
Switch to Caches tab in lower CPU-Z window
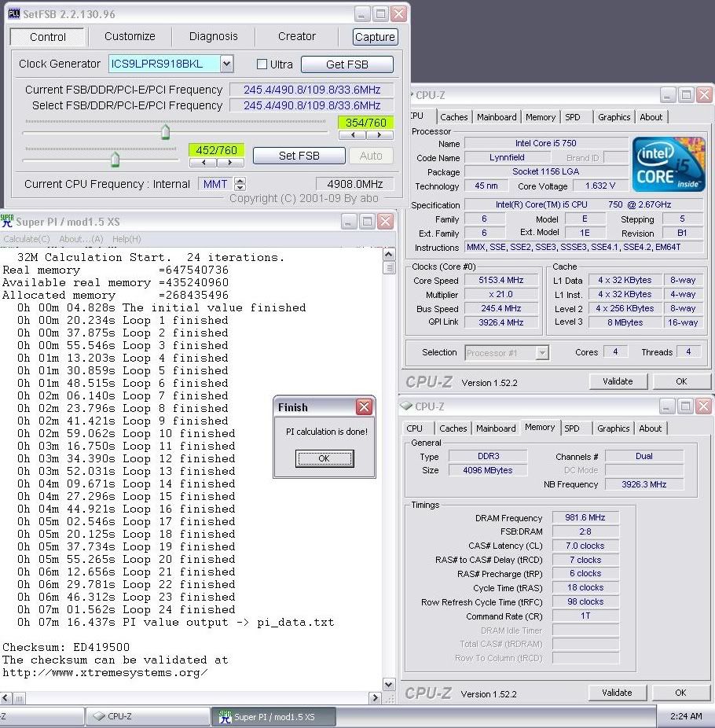pos(453,428)
